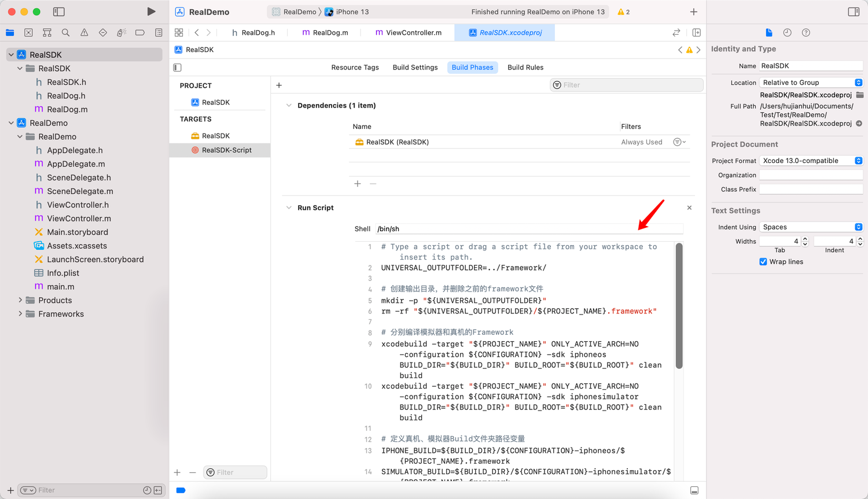The height and width of the screenshot is (499, 868).
Task: Open the Project navigator folder icon
Action: point(10,33)
